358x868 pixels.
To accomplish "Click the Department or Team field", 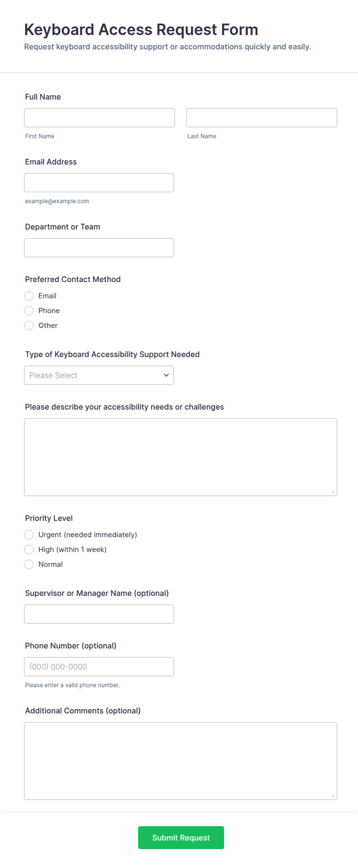I will [x=99, y=248].
